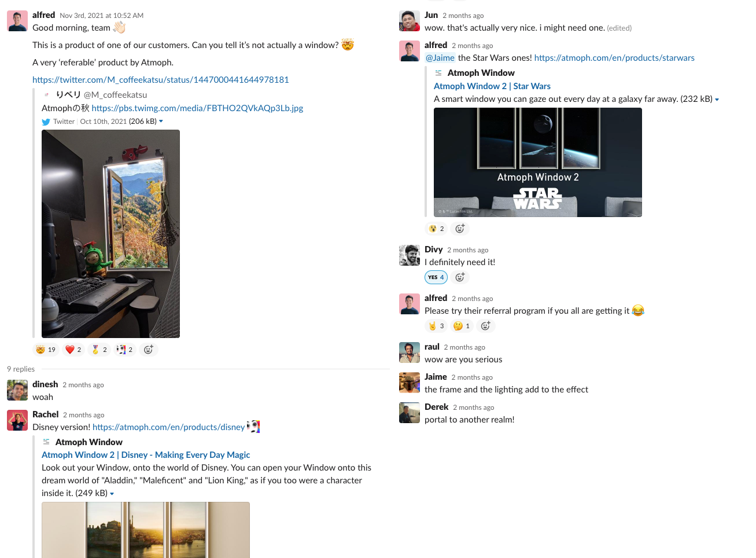Screen dimensions: 756x558
Task: Collapse the Star Wars preview (232 kB)
Action: pos(717,100)
